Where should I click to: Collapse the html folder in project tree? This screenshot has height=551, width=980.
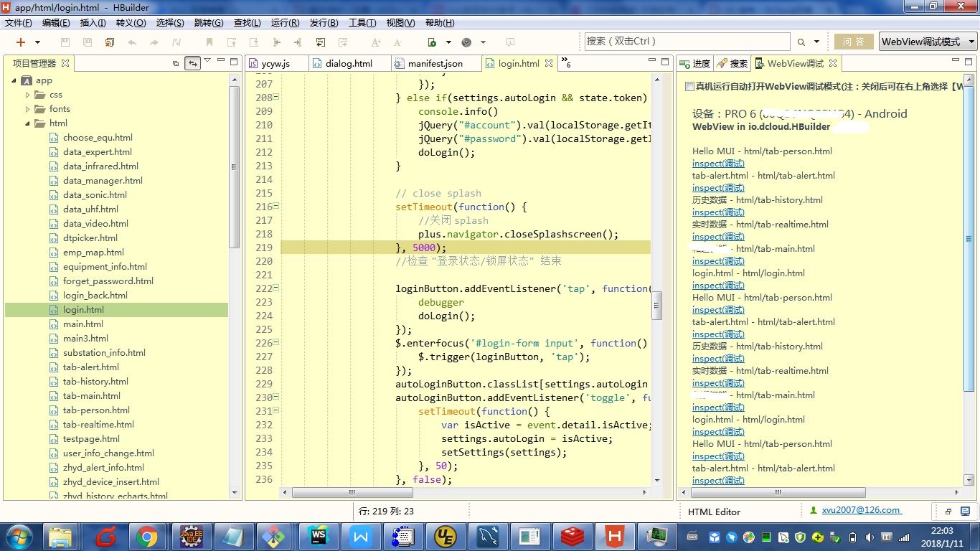pyautogui.click(x=29, y=123)
